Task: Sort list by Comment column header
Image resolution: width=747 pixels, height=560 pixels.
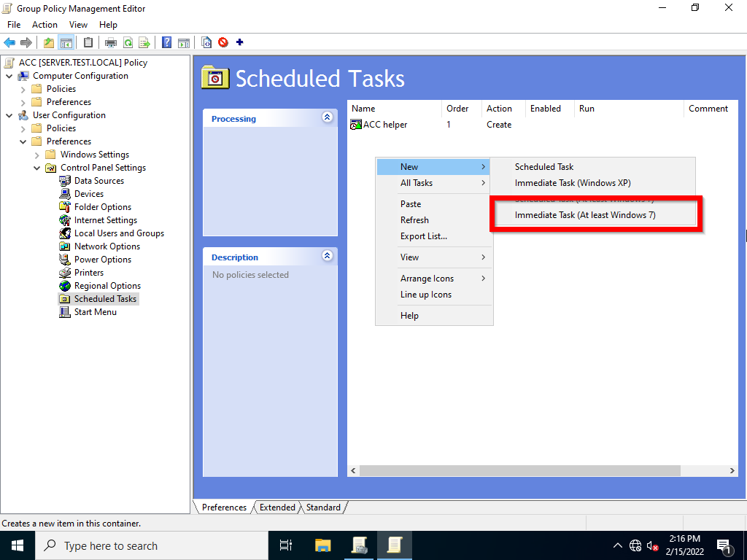Action: pyautogui.click(x=711, y=109)
